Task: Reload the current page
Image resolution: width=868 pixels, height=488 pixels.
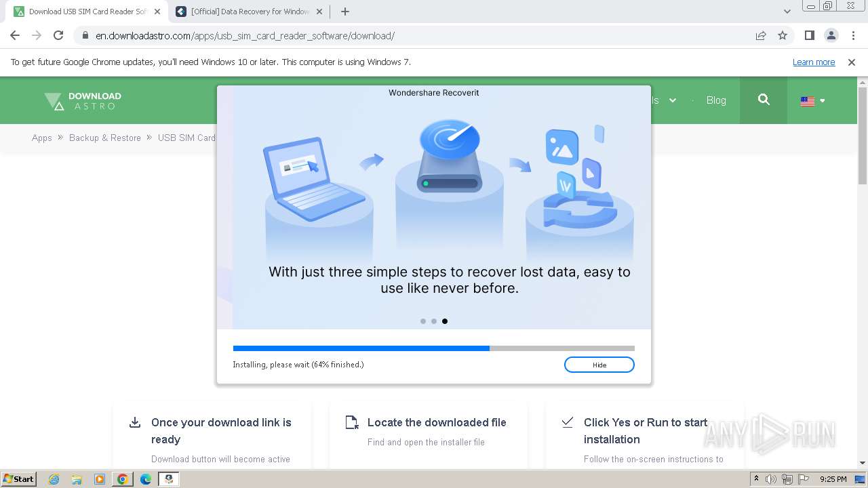Action: click(58, 35)
